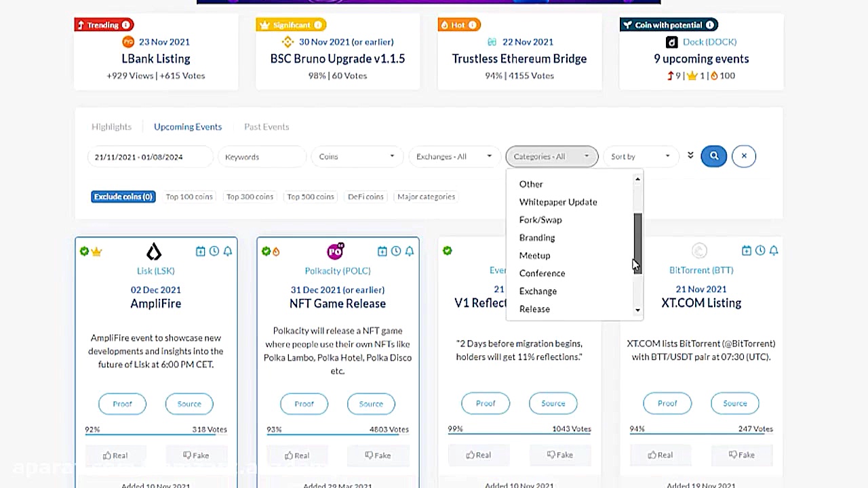Click the Dock coin logo icon
This screenshot has height=488, width=868.
[671, 42]
